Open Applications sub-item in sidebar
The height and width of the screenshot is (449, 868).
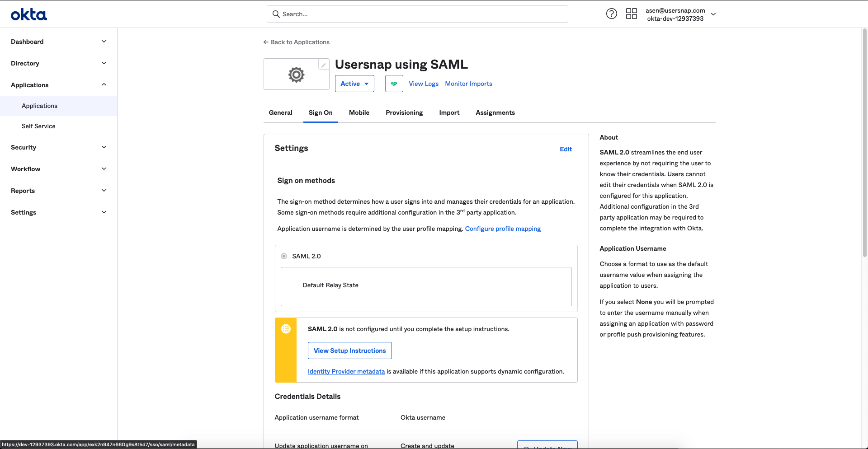click(59, 106)
